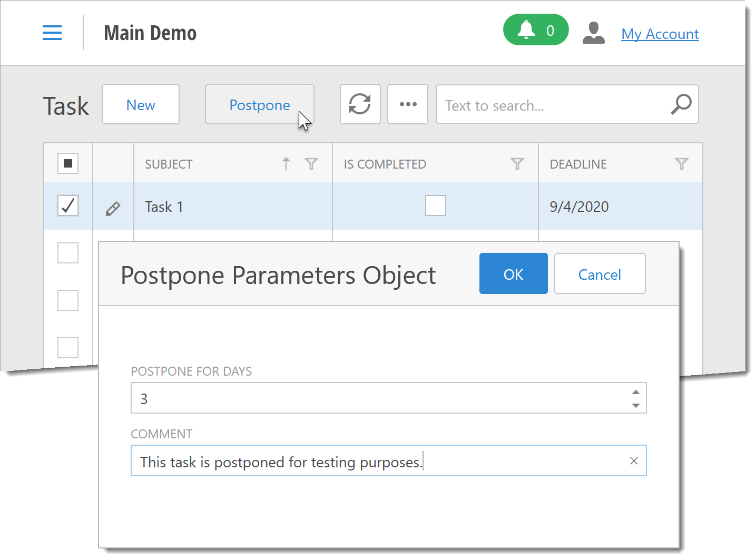Refresh the task list
Viewport: 756px width, 559px height.
pos(360,104)
